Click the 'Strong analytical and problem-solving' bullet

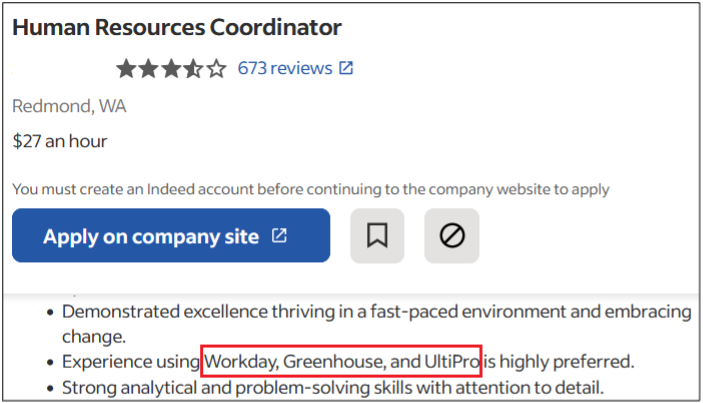click(x=333, y=387)
